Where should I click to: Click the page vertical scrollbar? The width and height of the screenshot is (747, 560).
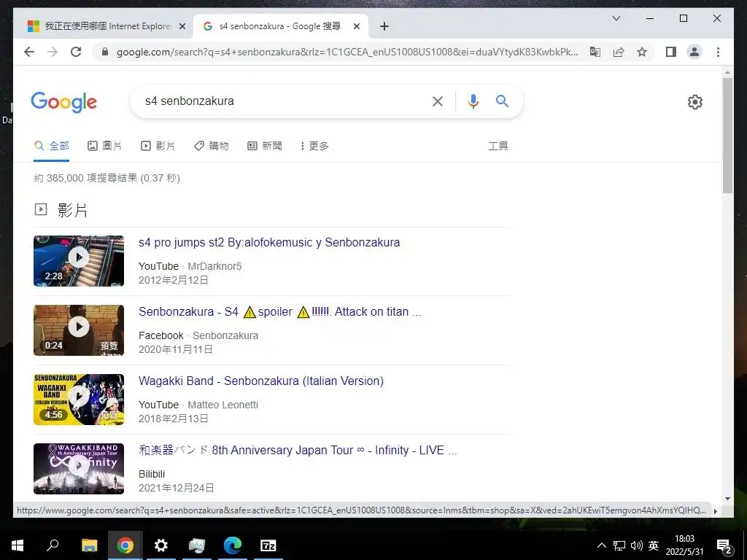click(727, 135)
